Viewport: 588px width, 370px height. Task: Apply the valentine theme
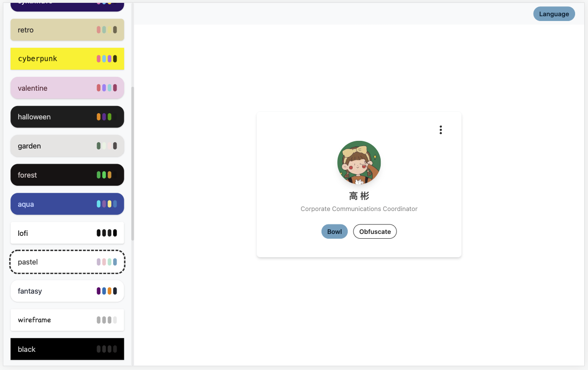[67, 88]
